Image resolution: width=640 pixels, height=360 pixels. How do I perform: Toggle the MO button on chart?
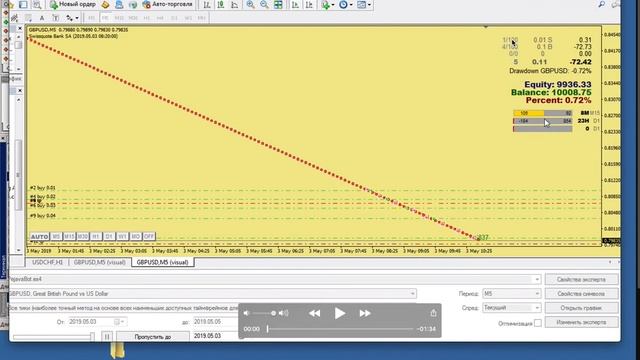coord(136,236)
